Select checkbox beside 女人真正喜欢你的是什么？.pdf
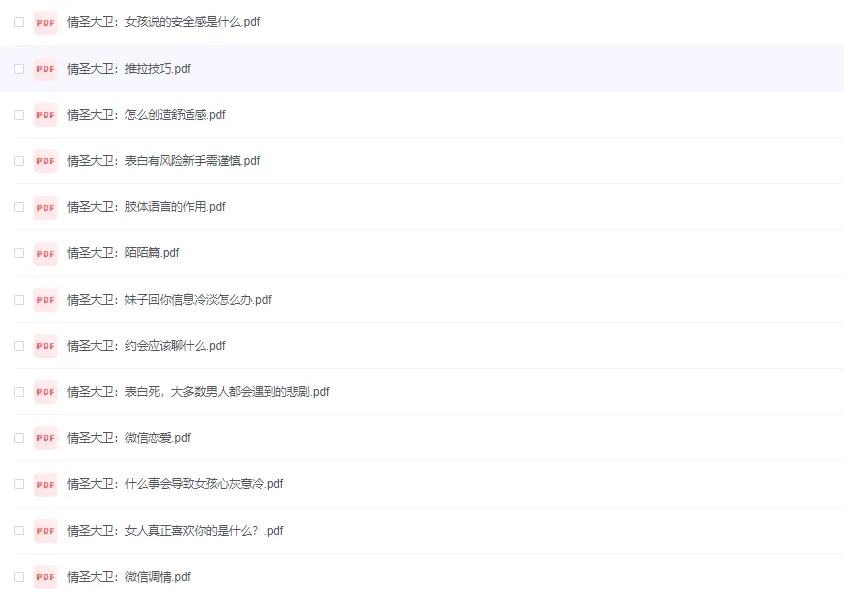 click(19, 531)
